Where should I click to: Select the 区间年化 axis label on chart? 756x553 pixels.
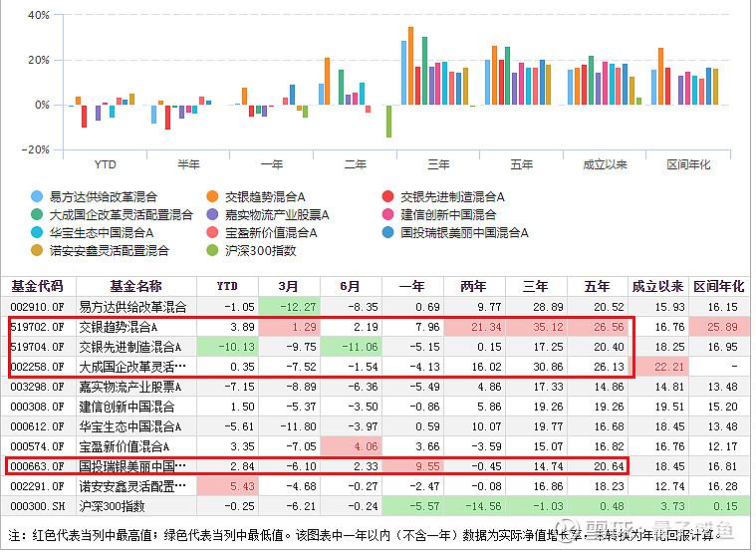coord(688,164)
